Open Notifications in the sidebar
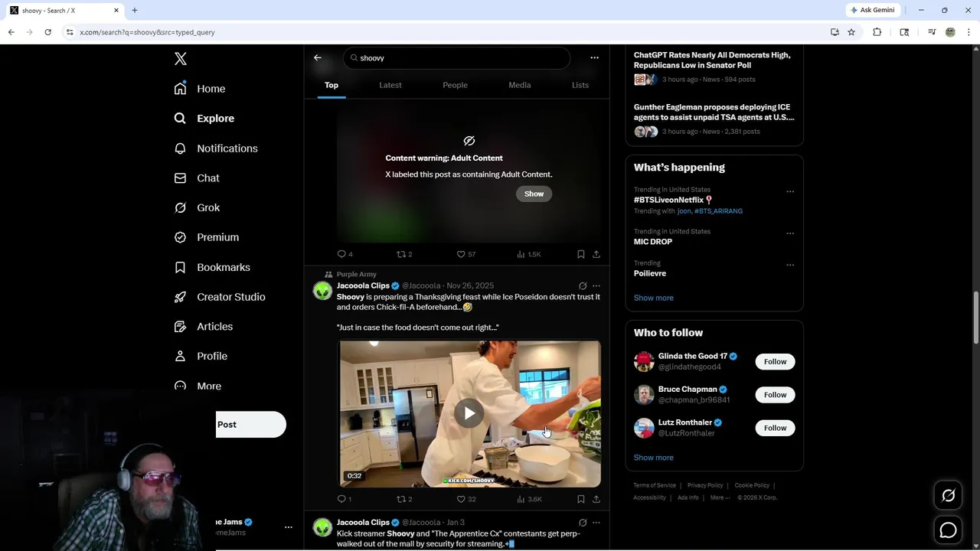The image size is (980, 551). (x=216, y=148)
